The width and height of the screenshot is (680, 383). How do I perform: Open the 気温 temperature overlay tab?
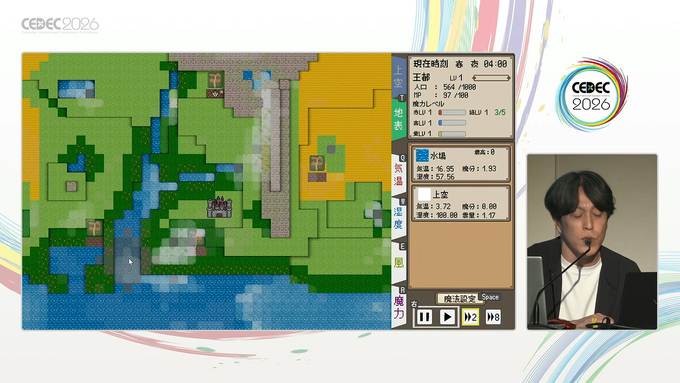pos(398,174)
